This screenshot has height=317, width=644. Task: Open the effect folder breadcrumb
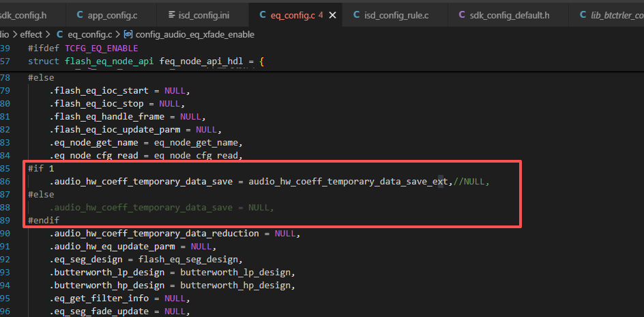click(31, 35)
